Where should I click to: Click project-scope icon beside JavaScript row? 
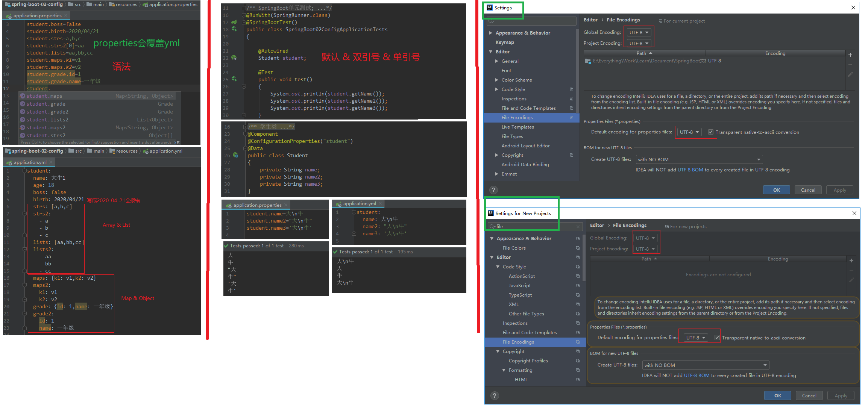[578, 286]
